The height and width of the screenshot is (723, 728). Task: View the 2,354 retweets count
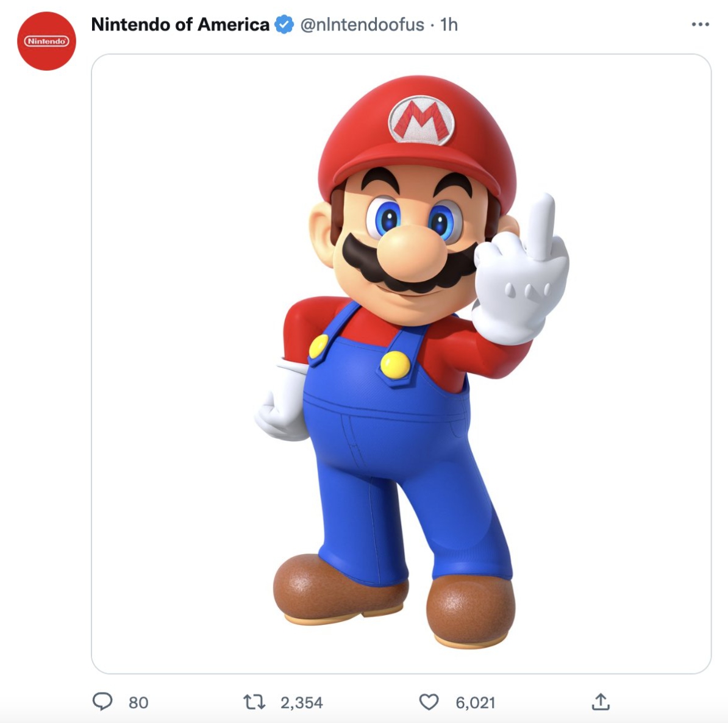click(301, 702)
